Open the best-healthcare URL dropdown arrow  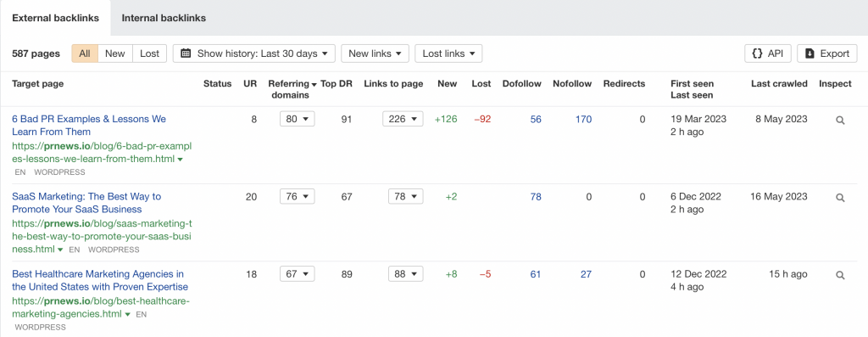(x=127, y=315)
